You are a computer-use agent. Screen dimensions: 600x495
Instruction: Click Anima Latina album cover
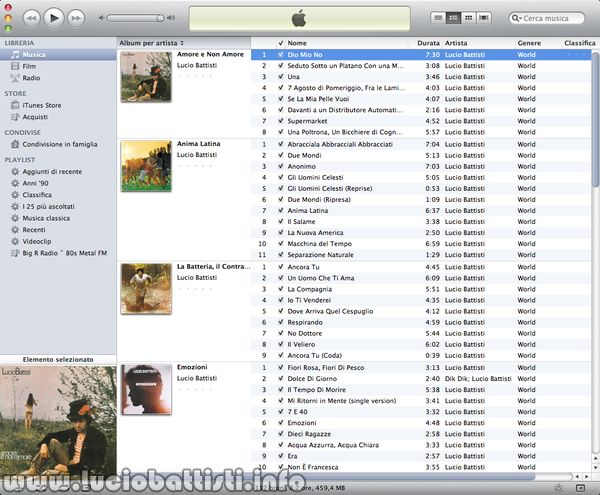tap(146, 166)
